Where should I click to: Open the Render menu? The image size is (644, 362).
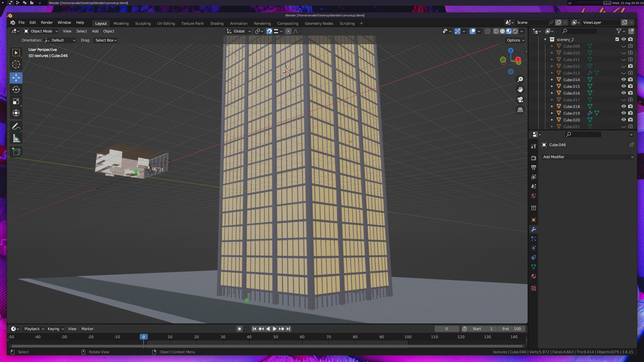pos(47,22)
